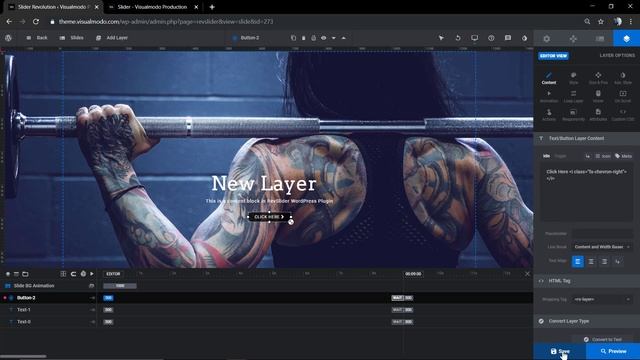Viewport: 640px width, 360px height.
Task: Select the layers options tab
Action: (626, 38)
